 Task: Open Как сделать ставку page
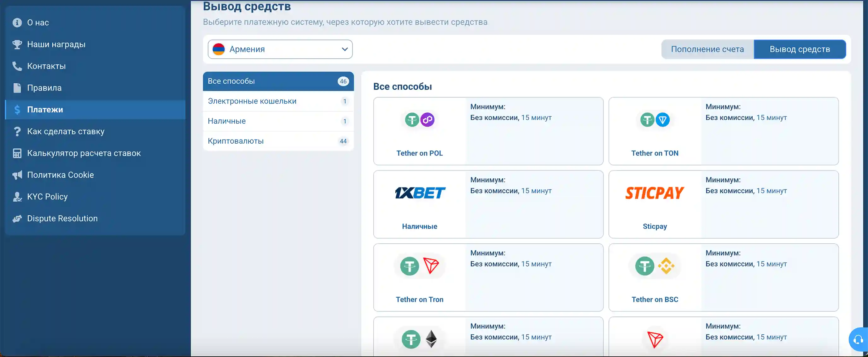(x=95, y=131)
